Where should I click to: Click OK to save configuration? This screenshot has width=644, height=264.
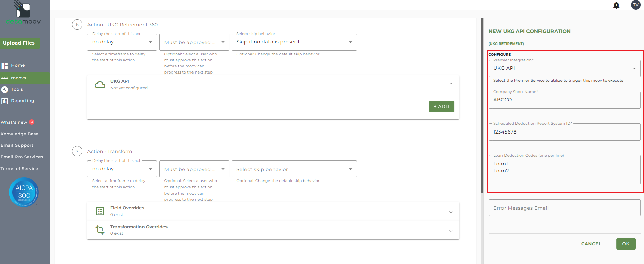625,244
